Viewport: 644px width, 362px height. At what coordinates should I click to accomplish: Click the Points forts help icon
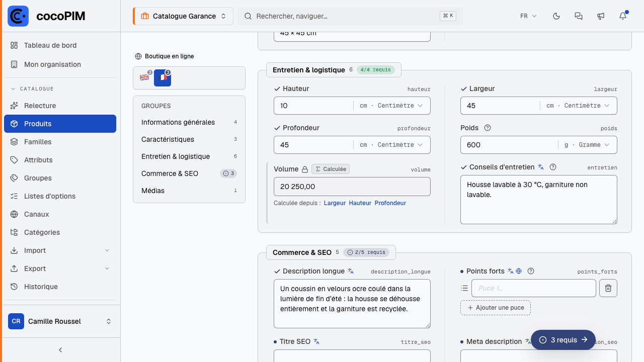click(x=530, y=271)
